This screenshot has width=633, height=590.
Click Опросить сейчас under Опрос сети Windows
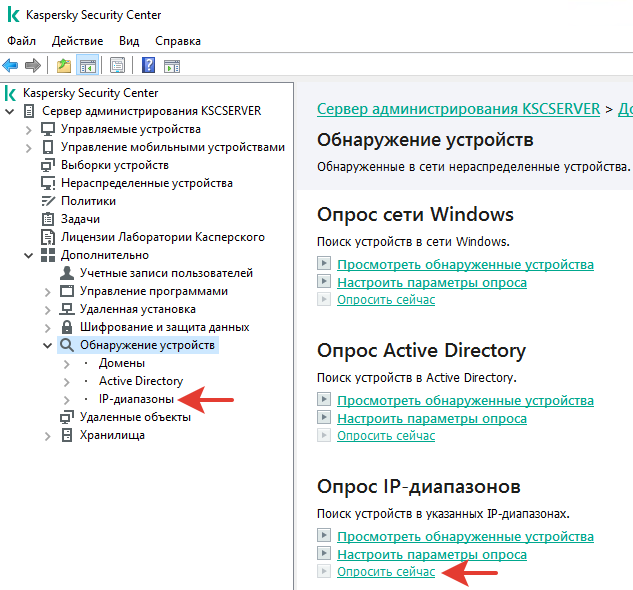pos(386,300)
